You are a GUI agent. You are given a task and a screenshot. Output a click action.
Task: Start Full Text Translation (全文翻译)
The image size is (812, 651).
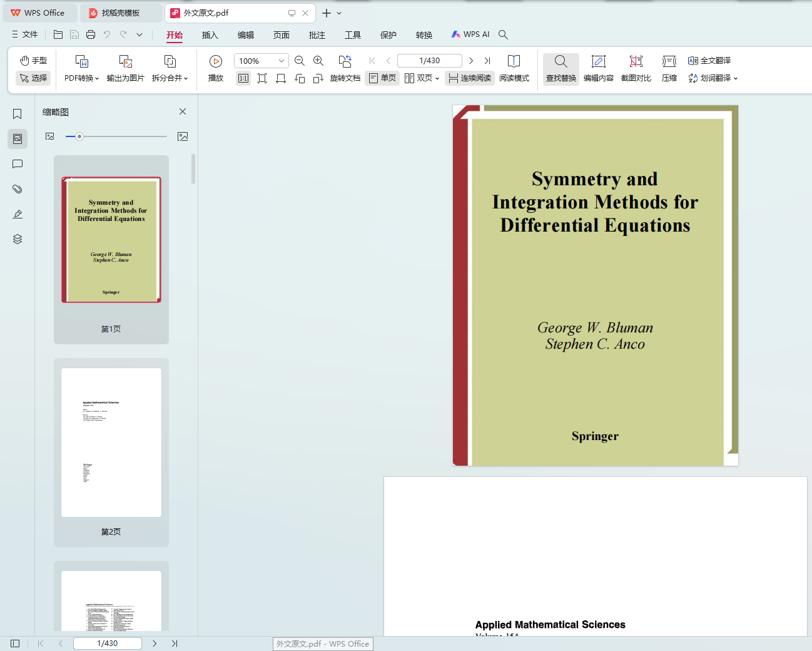[709, 61]
